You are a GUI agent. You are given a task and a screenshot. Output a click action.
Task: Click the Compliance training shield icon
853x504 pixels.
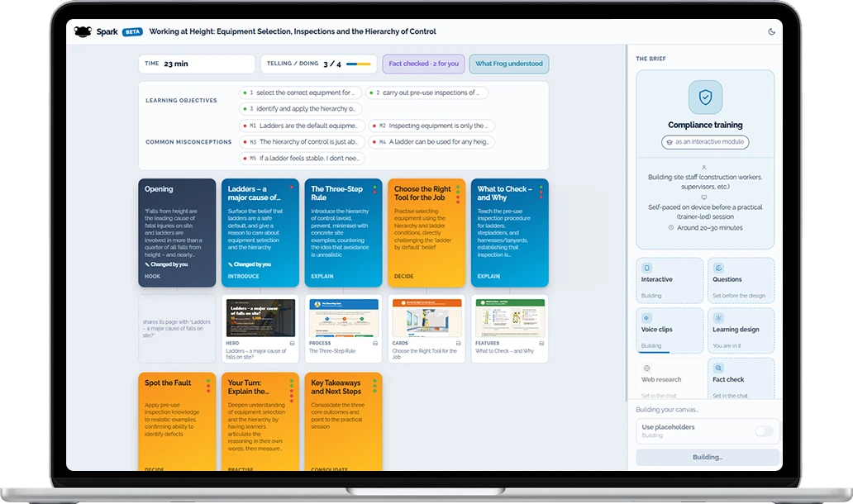pyautogui.click(x=705, y=97)
